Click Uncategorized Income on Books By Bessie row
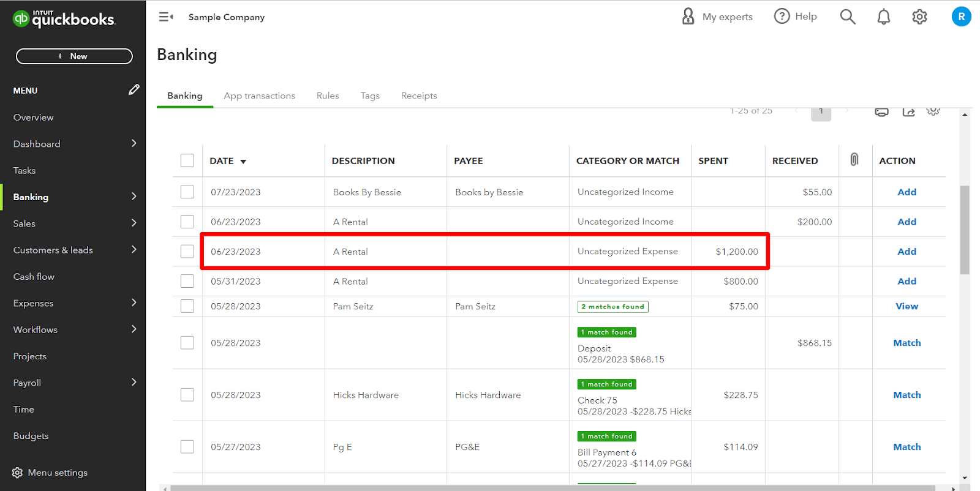980x491 pixels. [625, 192]
